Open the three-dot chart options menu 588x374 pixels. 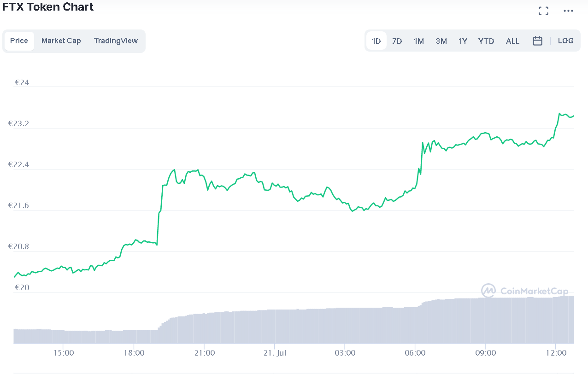(x=568, y=10)
